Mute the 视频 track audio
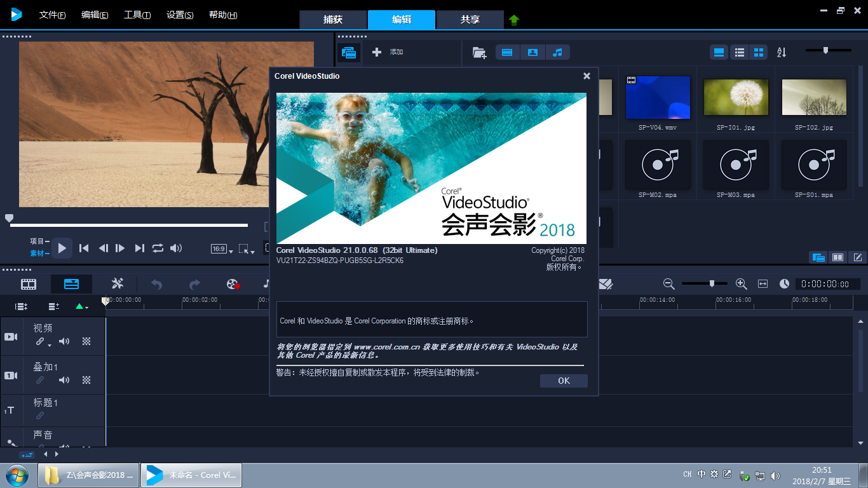 click(64, 342)
